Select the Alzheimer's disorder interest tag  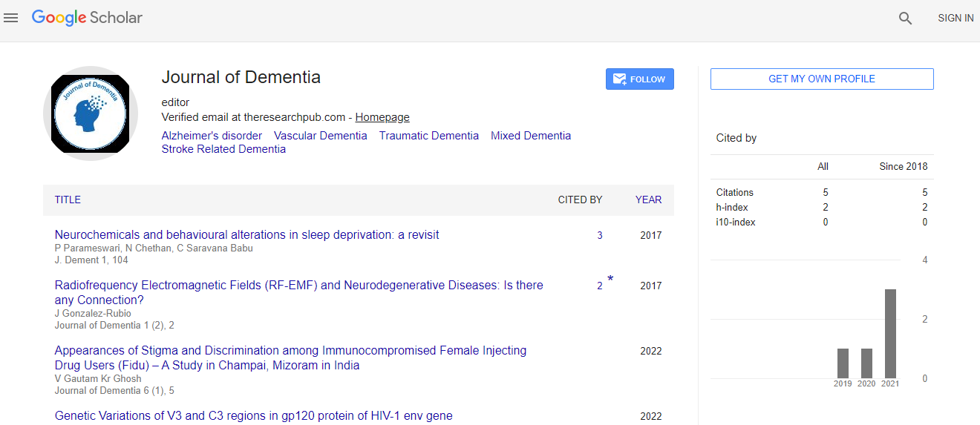(212, 136)
